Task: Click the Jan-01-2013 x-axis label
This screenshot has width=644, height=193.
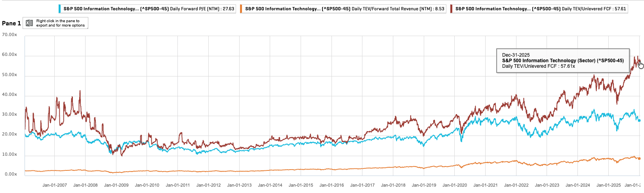Action: (x=239, y=185)
